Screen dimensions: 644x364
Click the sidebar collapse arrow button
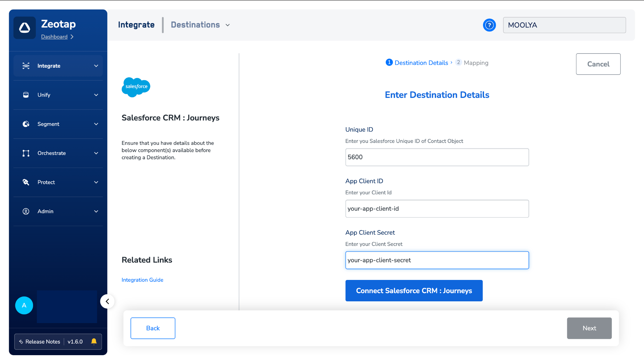click(x=107, y=301)
